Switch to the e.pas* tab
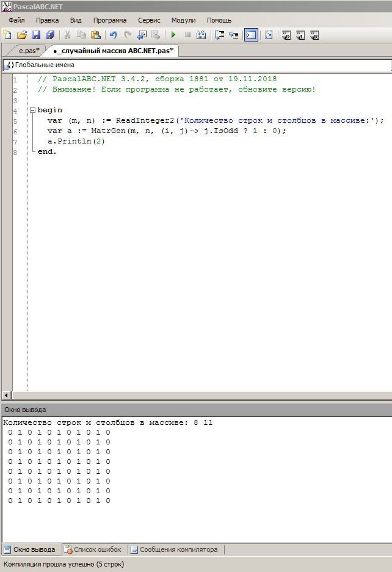Screen dimensions: 392x572 click(x=29, y=50)
